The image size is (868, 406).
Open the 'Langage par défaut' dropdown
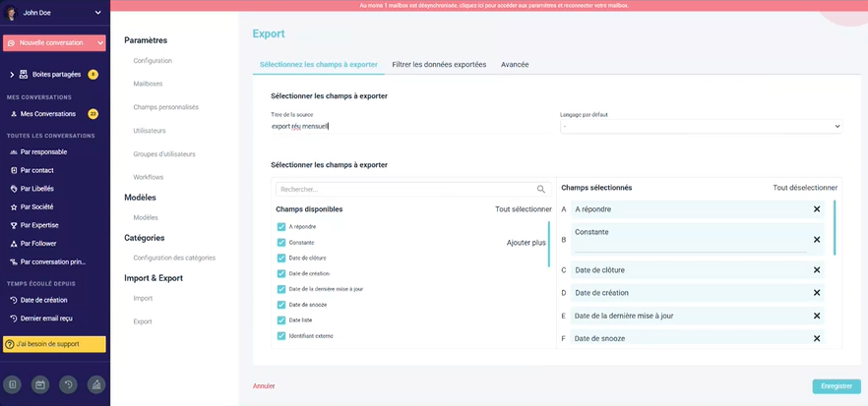point(701,127)
